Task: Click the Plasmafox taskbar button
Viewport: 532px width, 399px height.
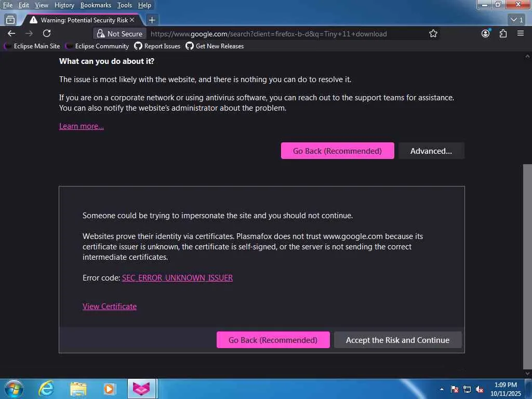Action: (x=141, y=389)
